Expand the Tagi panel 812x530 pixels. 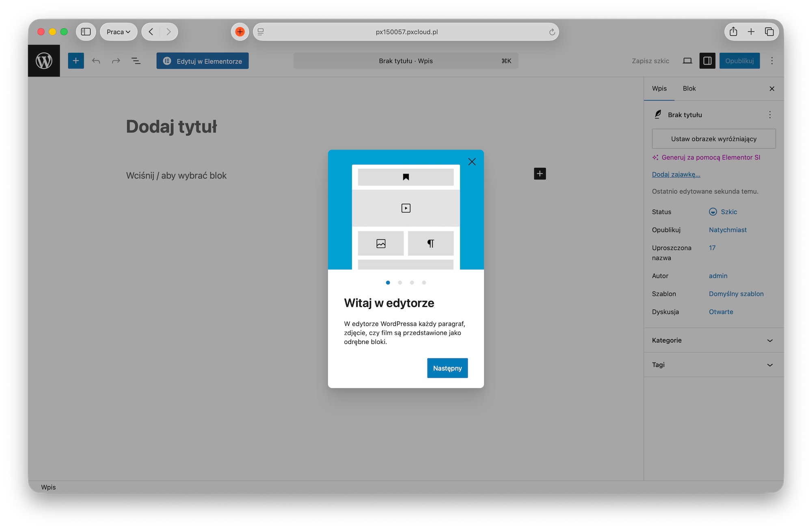(x=713, y=365)
